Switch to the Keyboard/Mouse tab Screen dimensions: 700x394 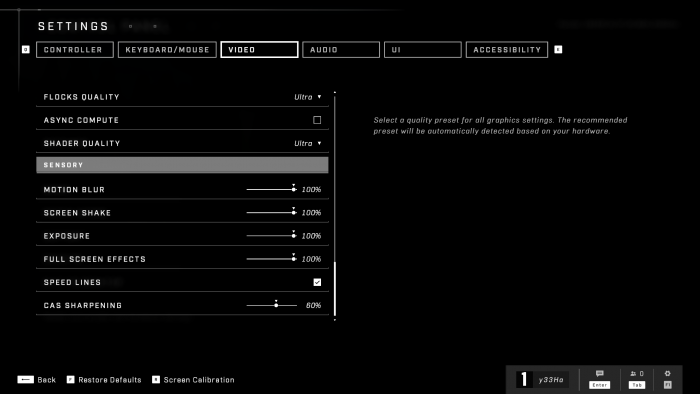167,50
